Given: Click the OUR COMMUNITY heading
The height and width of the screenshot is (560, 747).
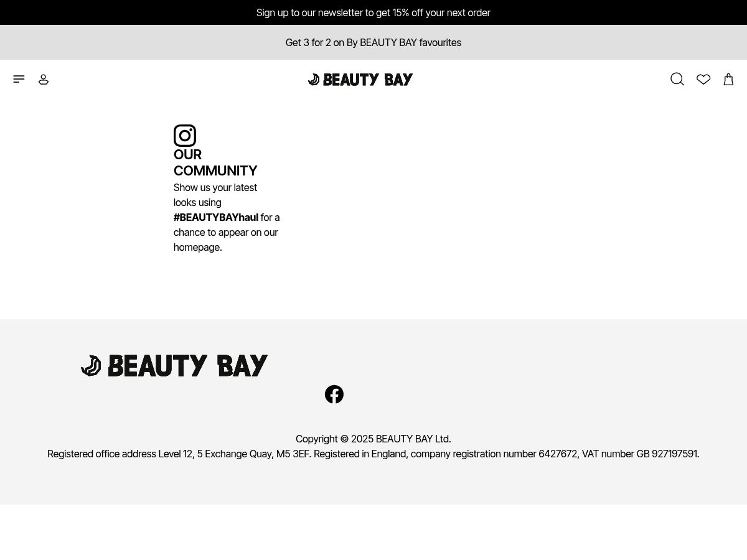Looking at the screenshot, I should pyautogui.click(x=215, y=162).
